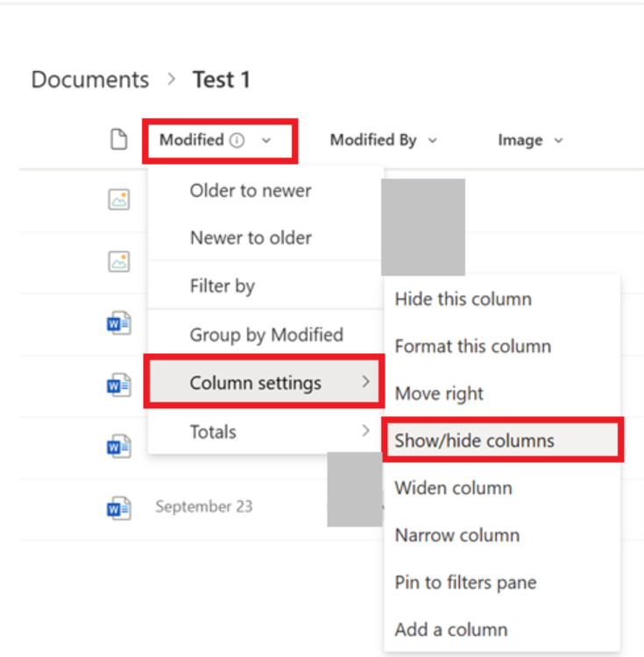Open the Modified By column dropdown
The image size is (644, 657).
pos(433,141)
